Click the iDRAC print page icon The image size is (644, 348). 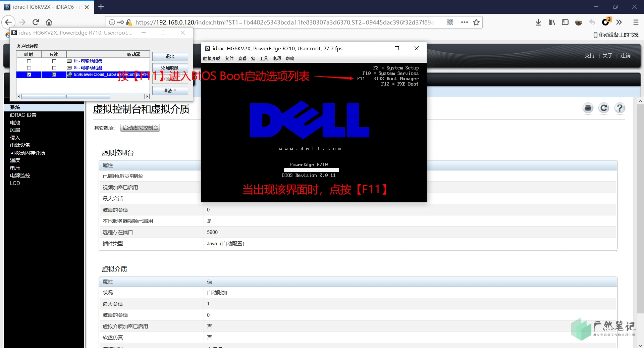pyautogui.click(x=588, y=108)
